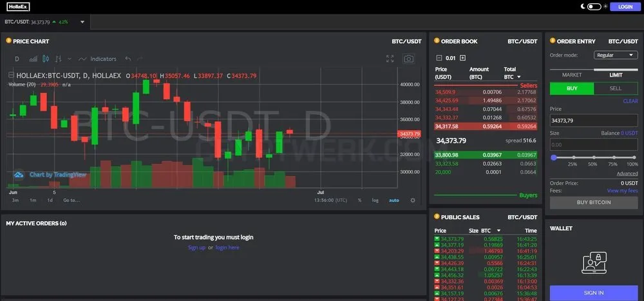
Task: Click the Price Chart coin icon
Action: click(x=8, y=41)
